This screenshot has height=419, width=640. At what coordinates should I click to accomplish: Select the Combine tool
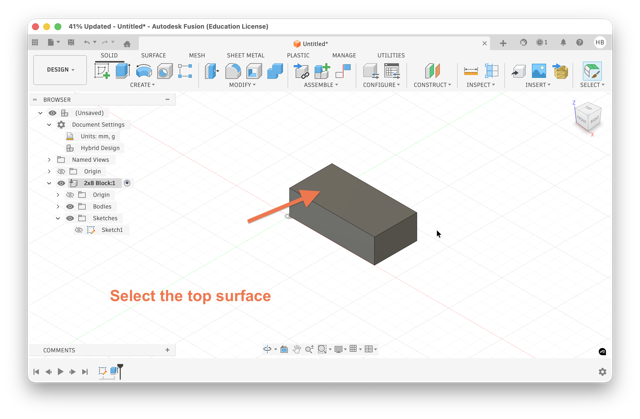[x=275, y=71]
